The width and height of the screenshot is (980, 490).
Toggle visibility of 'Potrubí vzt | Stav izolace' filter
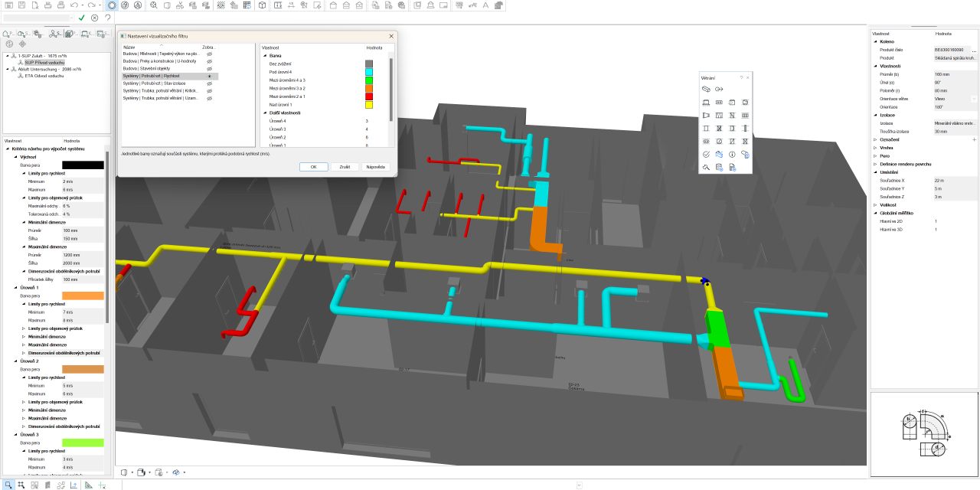[x=209, y=83]
